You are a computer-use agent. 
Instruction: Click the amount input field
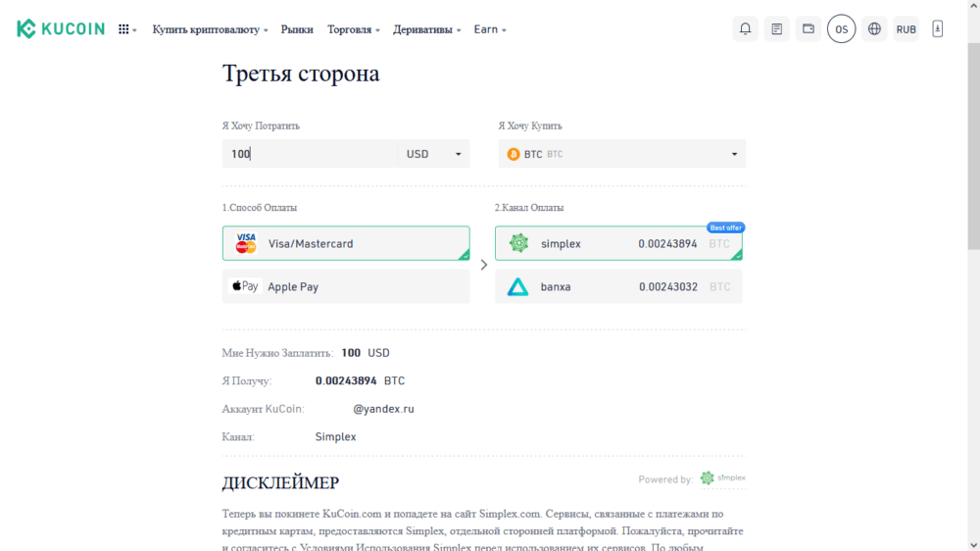[310, 154]
